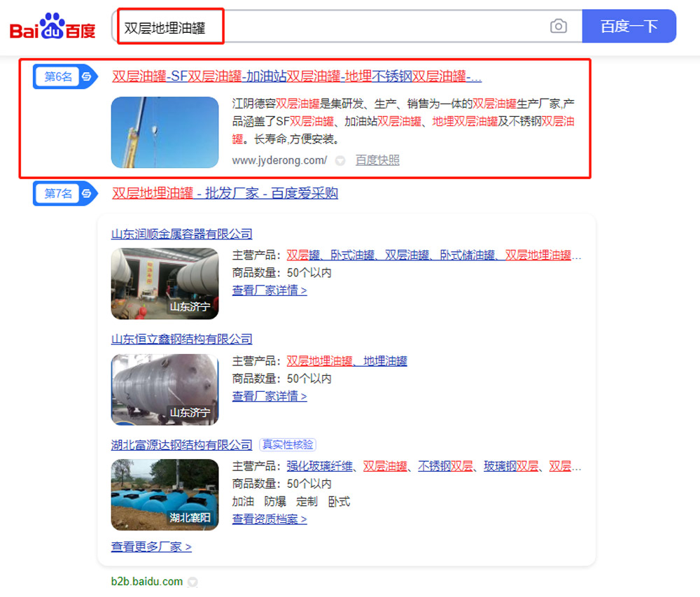The image size is (700, 597).
Task: Click crane thumbnail in first result
Action: point(164,132)
